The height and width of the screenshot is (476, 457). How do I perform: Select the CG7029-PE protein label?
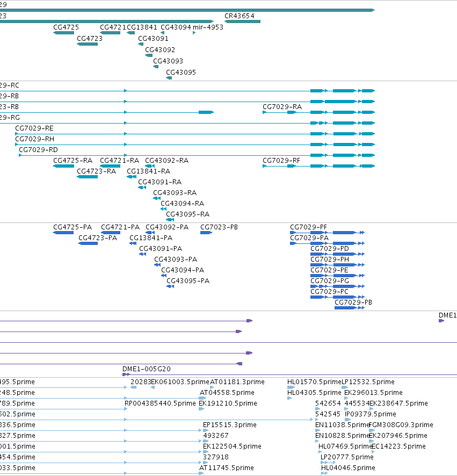329,270
